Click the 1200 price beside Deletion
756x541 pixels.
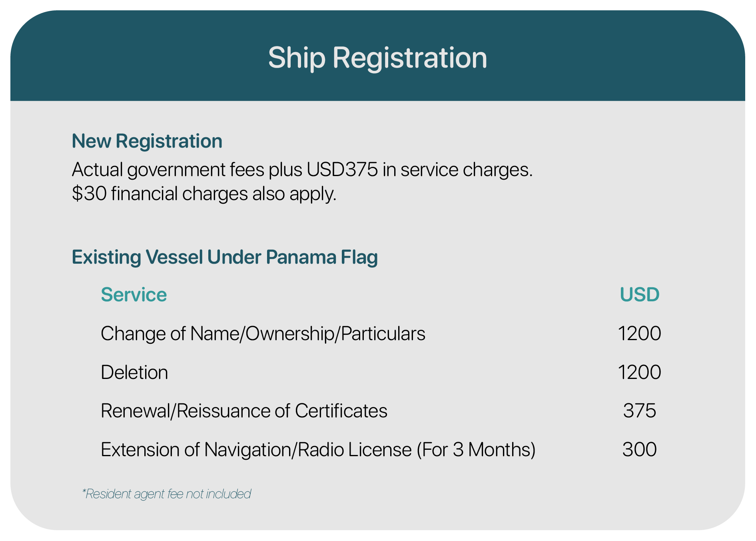tap(639, 372)
